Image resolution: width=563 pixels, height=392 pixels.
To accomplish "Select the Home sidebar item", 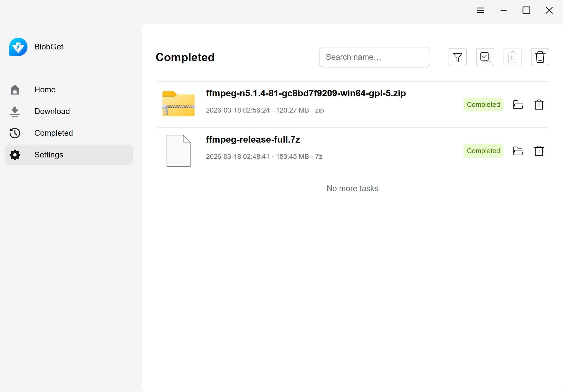I will (45, 89).
